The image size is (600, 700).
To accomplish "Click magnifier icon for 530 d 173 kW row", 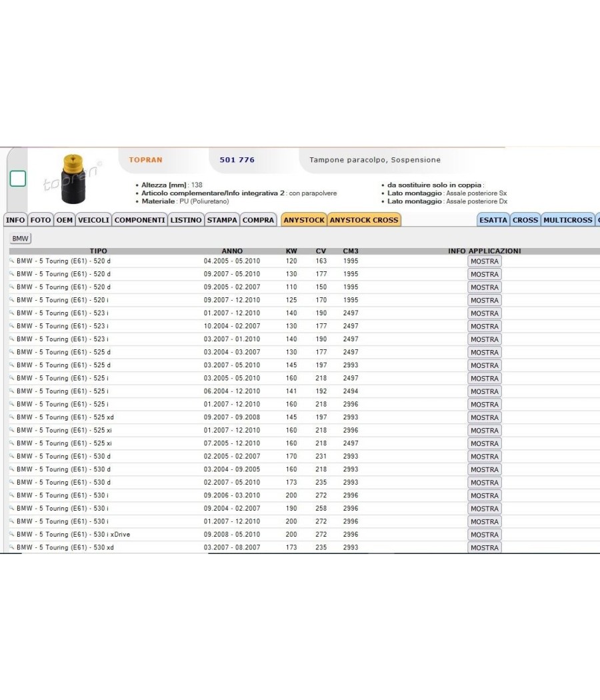I will tap(11, 482).
